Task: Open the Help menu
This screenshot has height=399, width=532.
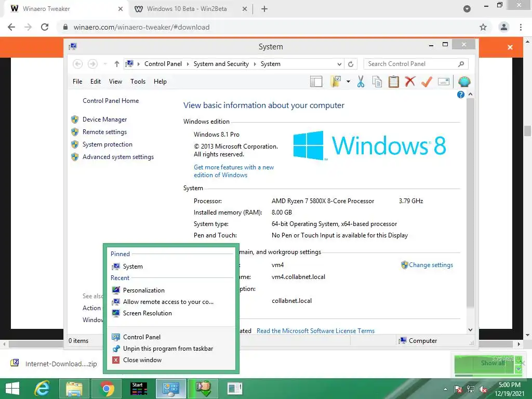Action: [x=160, y=82]
